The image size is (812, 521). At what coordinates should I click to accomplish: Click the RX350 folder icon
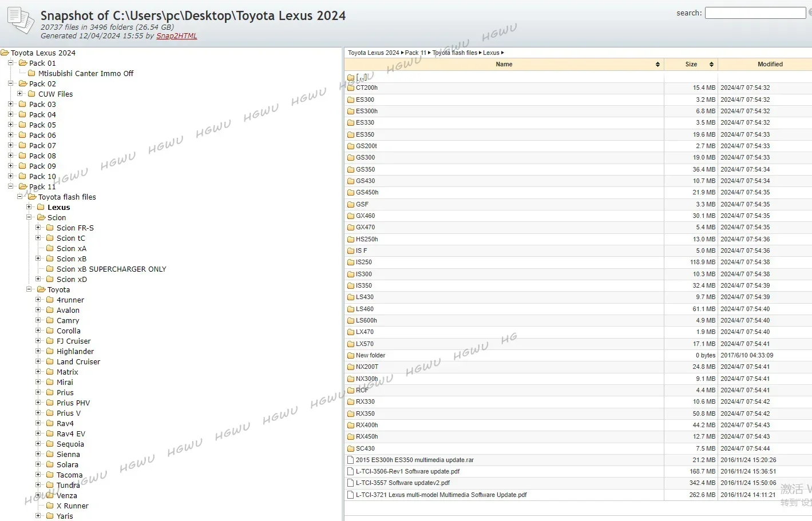pyautogui.click(x=351, y=413)
